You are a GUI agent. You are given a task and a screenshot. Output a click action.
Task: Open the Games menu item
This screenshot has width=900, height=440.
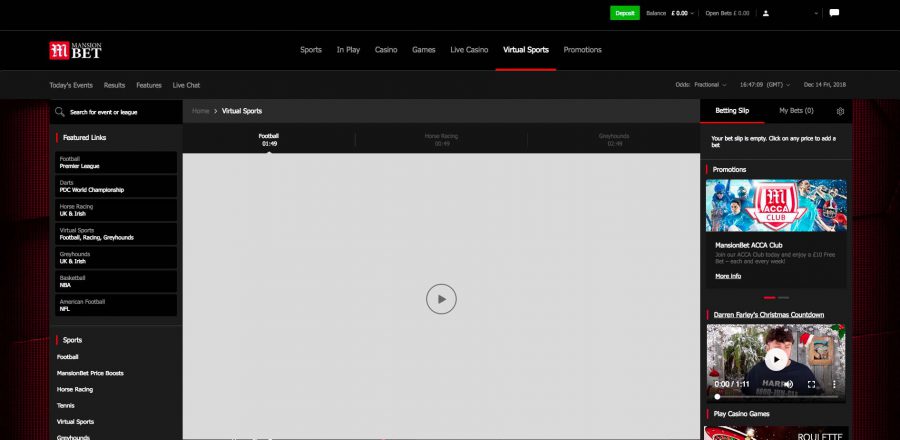424,50
